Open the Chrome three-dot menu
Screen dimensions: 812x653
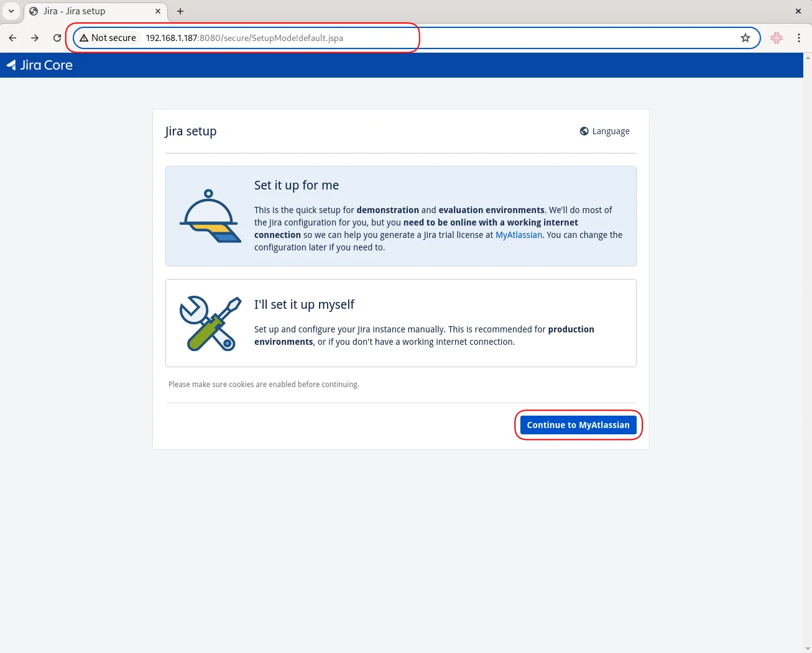pyautogui.click(x=799, y=38)
